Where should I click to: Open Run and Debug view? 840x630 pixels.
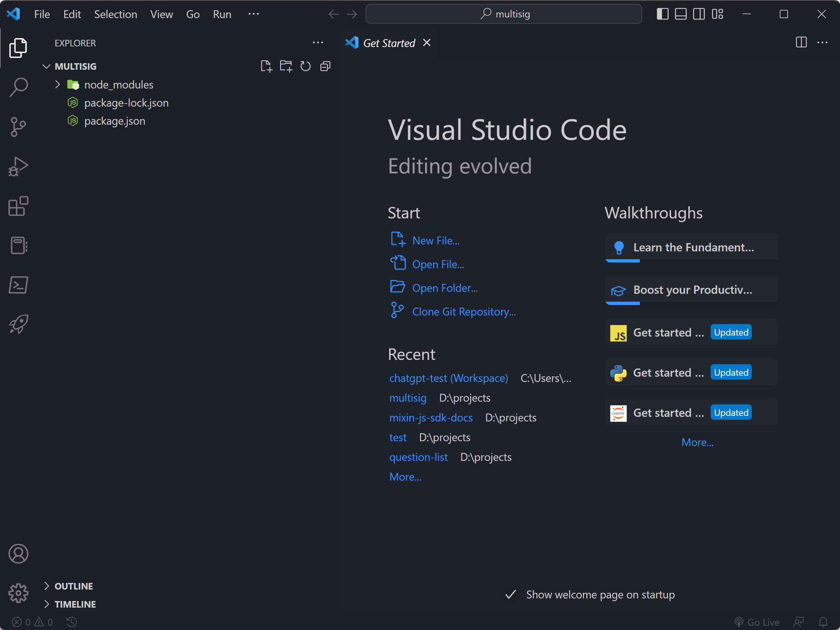[x=18, y=166]
